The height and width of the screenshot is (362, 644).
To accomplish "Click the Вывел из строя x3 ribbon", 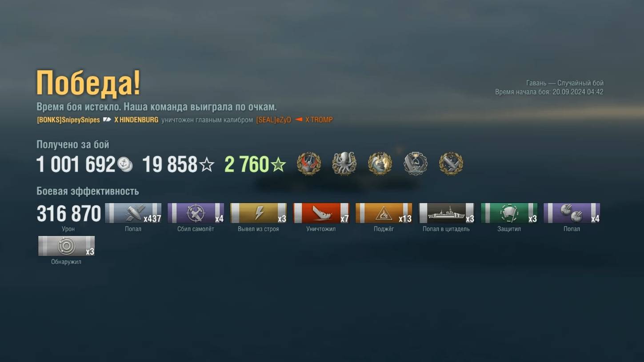I will click(x=258, y=213).
